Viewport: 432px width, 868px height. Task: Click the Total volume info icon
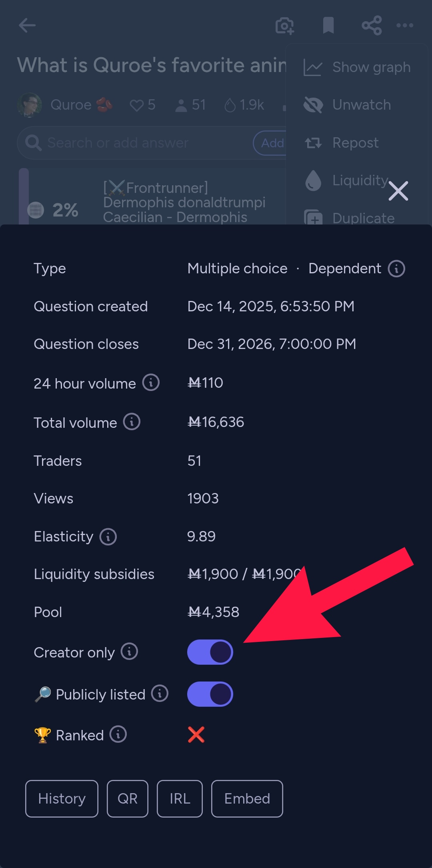(132, 422)
